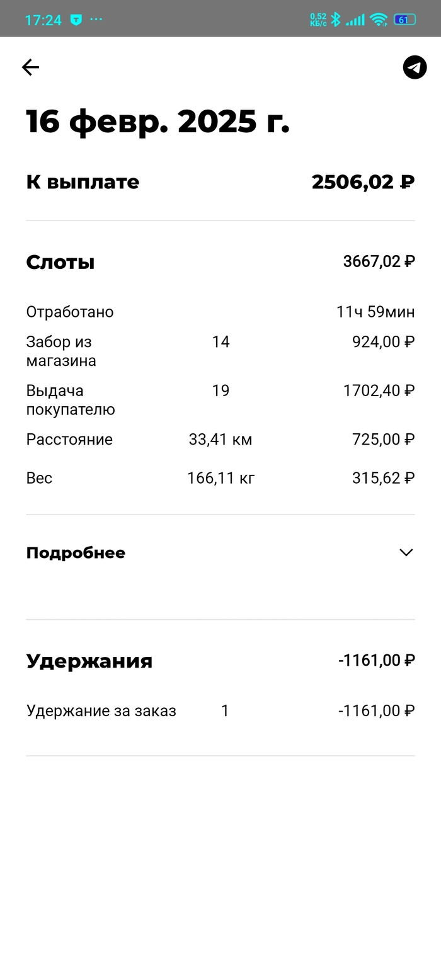Open the Удержание за заказ row
This screenshot has height=980, width=441.
(101, 711)
